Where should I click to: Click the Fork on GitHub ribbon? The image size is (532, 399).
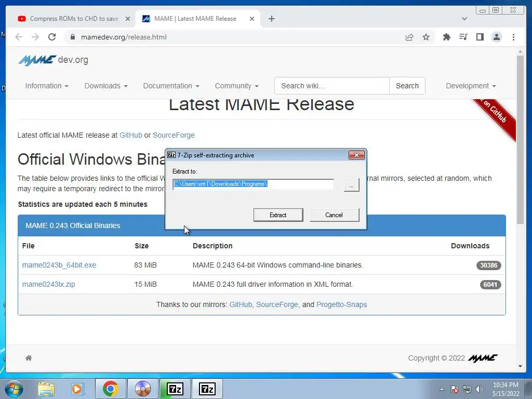(x=495, y=117)
